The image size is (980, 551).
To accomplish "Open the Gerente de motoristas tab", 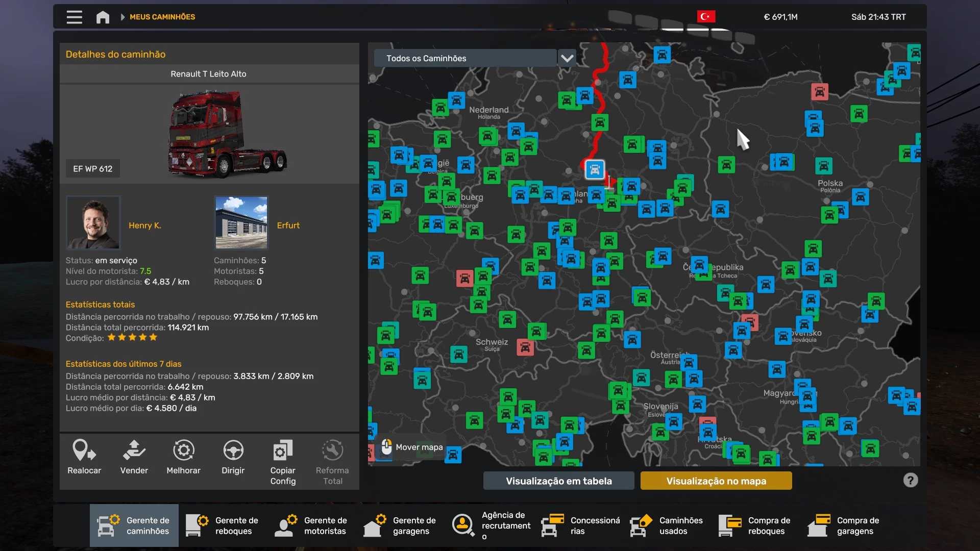I will [x=311, y=525].
